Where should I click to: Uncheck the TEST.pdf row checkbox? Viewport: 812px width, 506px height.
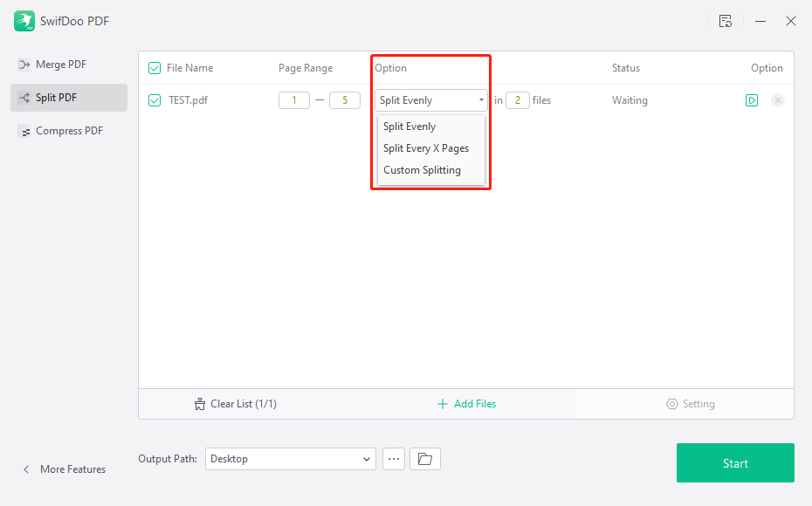point(155,99)
